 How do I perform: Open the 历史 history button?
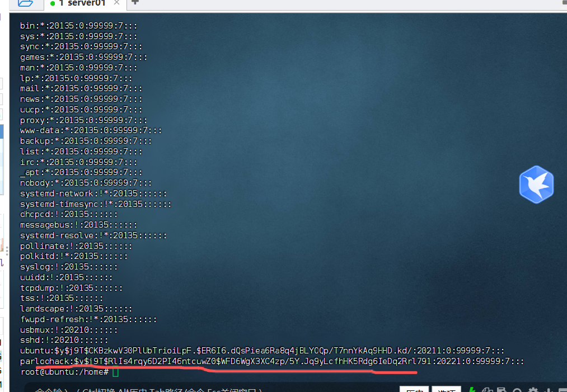click(414, 390)
